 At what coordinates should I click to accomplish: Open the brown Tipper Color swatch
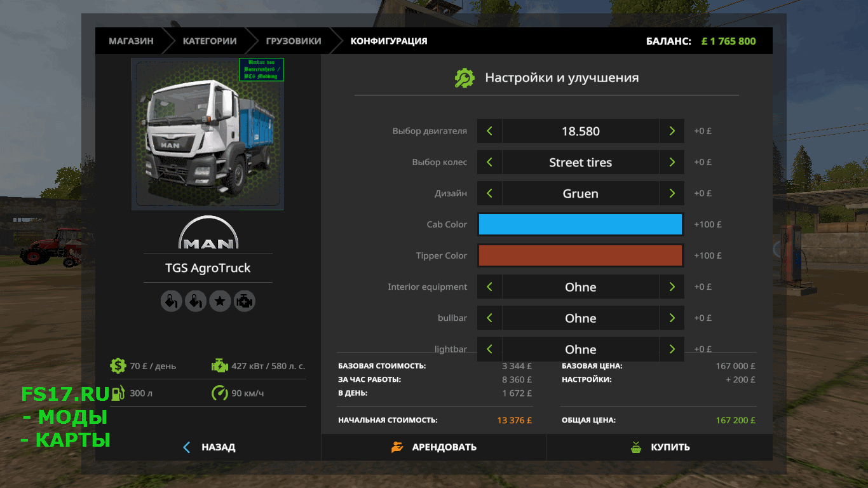click(x=580, y=255)
